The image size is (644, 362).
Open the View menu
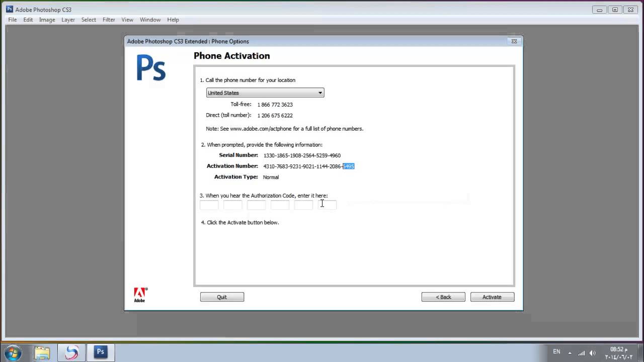point(127,20)
